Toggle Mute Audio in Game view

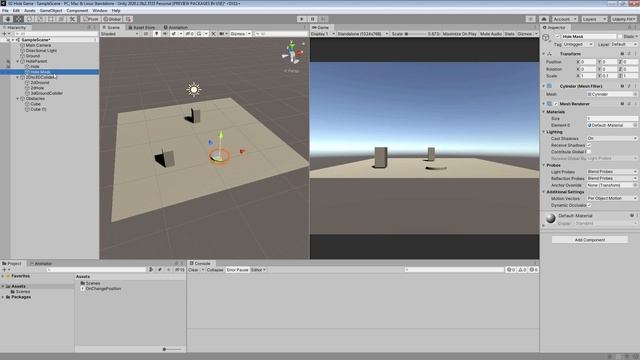click(x=491, y=34)
